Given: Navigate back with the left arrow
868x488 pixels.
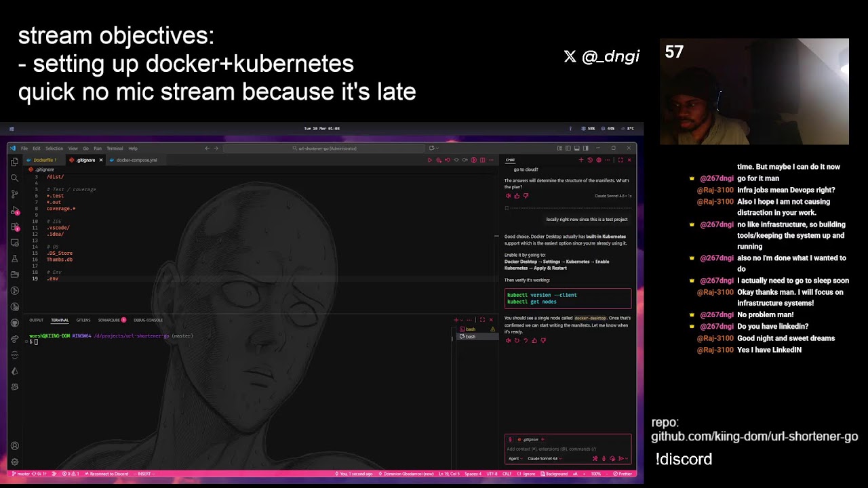Looking at the screenshot, I should [x=208, y=148].
